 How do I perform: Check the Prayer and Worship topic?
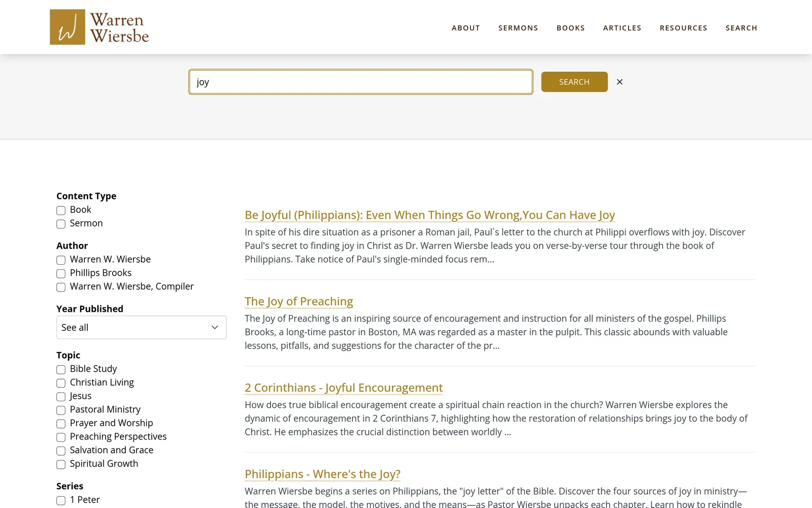tap(61, 424)
